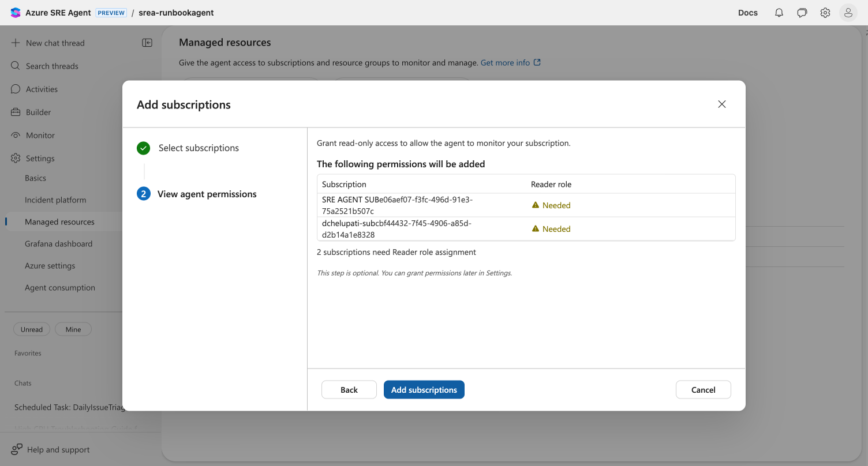
Task: Close the Add subscriptions dialog
Action: (x=722, y=104)
